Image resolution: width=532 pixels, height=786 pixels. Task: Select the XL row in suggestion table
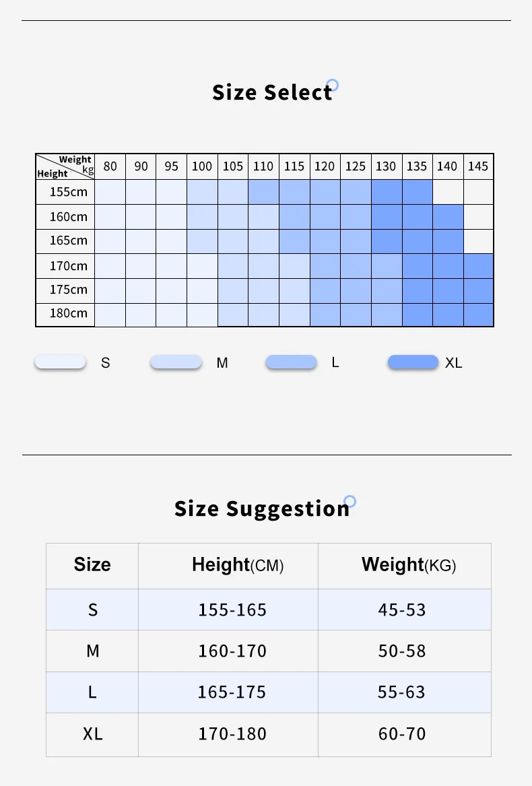coord(269,734)
